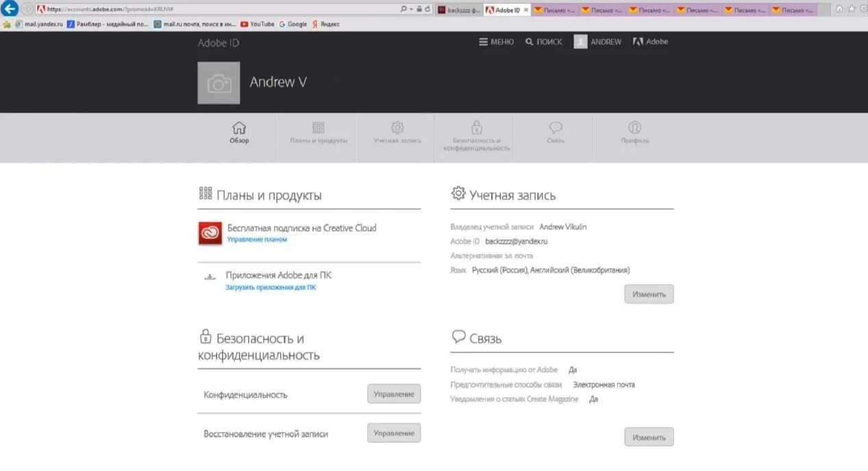Click the Приложения Adobe для ПК text
The height and width of the screenshot is (471, 868).
(279, 275)
